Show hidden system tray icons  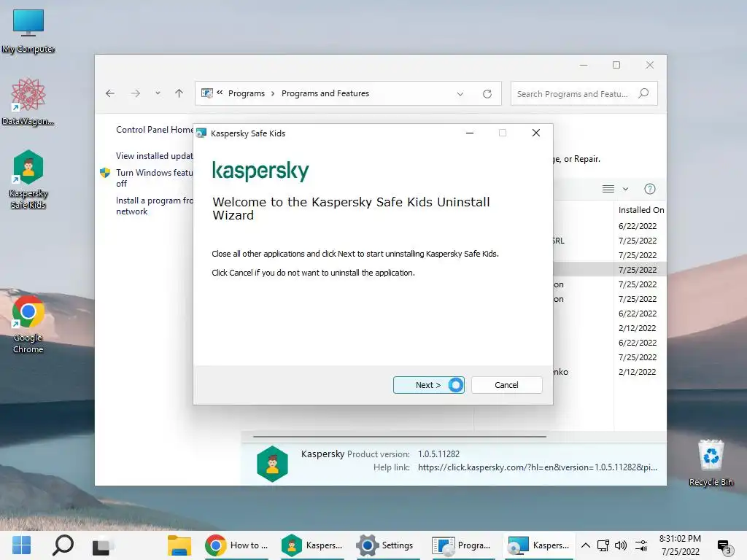[x=586, y=545]
